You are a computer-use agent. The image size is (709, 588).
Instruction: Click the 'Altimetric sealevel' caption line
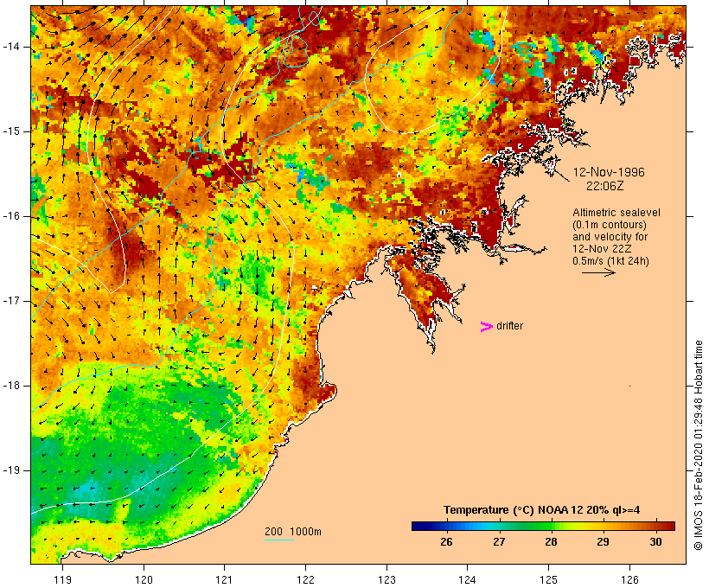[616, 213]
